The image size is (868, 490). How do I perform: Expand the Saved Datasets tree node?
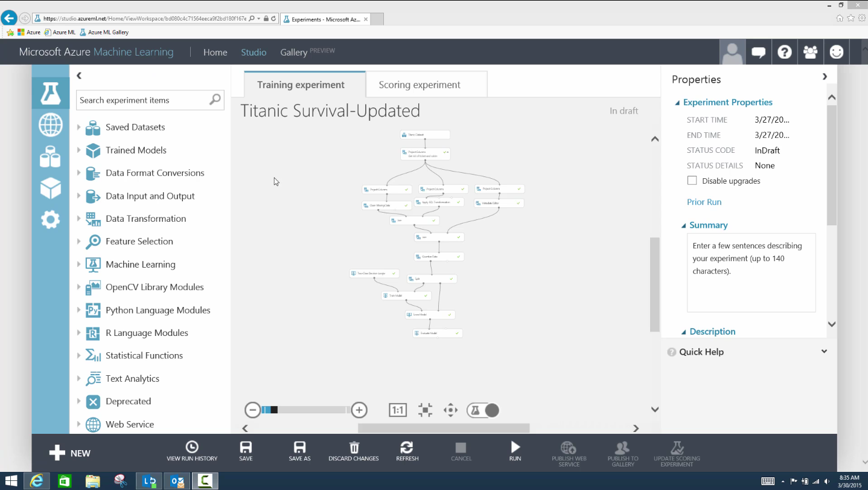pos(78,127)
